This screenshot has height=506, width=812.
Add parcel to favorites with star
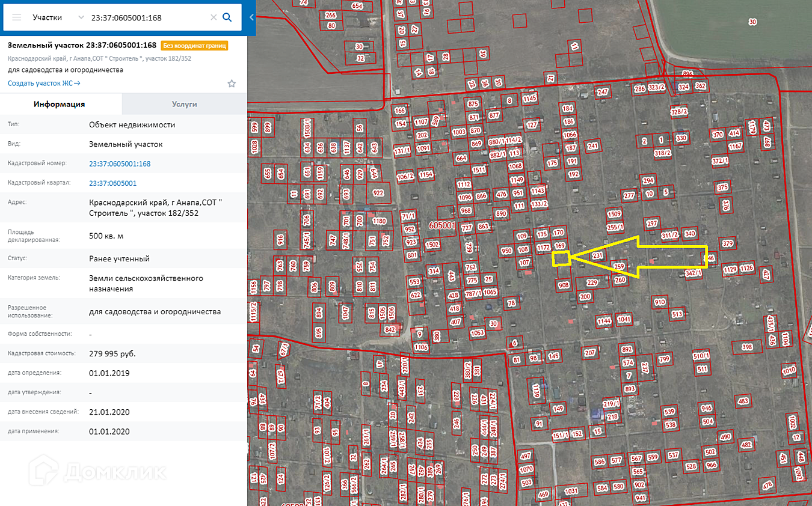(x=232, y=84)
